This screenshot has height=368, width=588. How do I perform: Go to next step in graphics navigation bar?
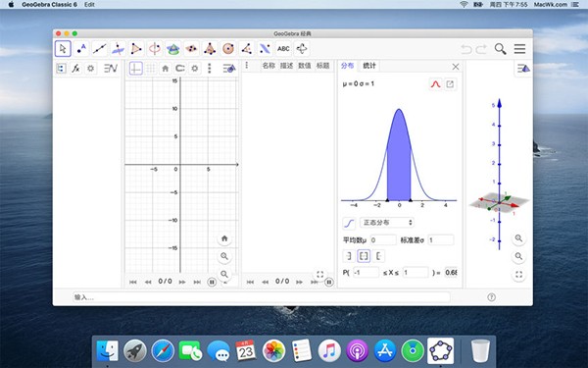[x=182, y=282]
